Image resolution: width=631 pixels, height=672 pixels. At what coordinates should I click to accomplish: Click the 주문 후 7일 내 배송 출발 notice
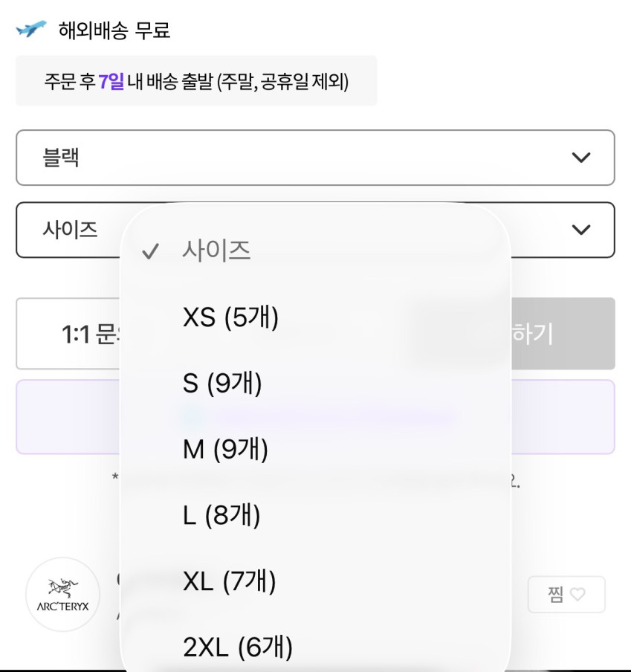click(x=196, y=81)
